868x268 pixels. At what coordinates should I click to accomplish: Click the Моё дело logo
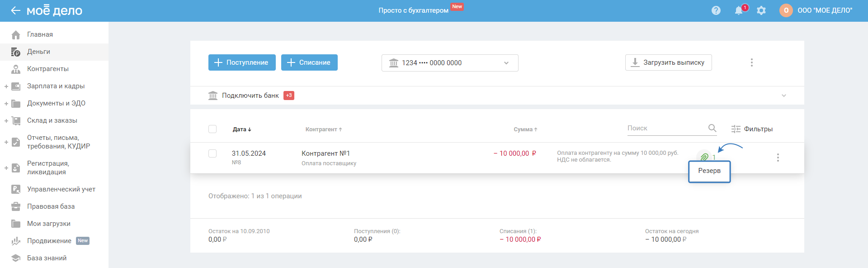tap(54, 10)
